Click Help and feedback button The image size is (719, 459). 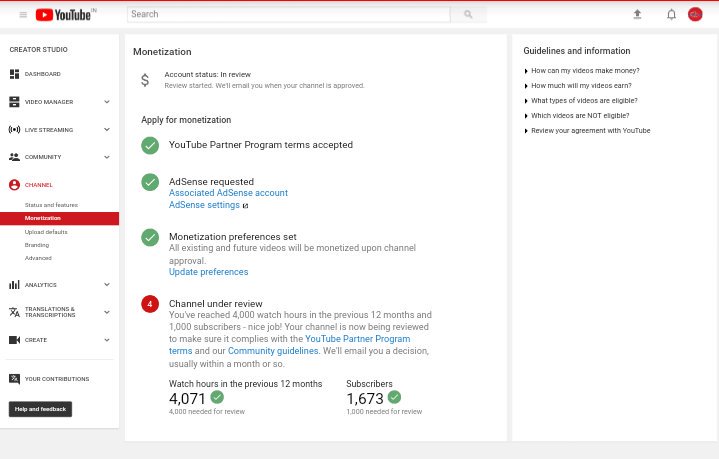pyautogui.click(x=40, y=409)
